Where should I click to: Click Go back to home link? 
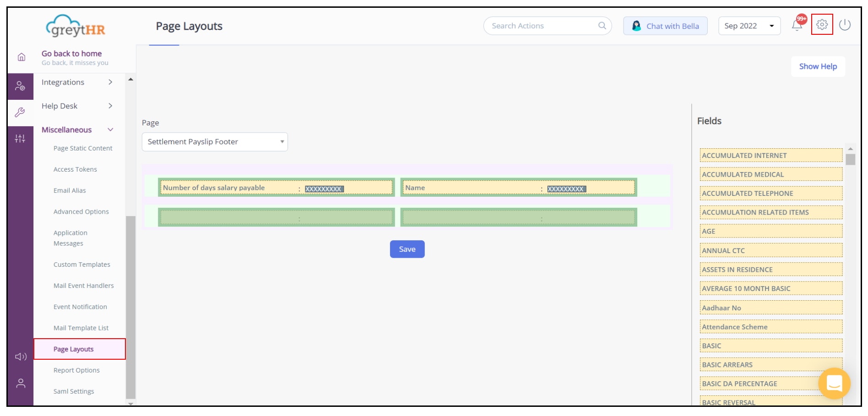pos(72,54)
